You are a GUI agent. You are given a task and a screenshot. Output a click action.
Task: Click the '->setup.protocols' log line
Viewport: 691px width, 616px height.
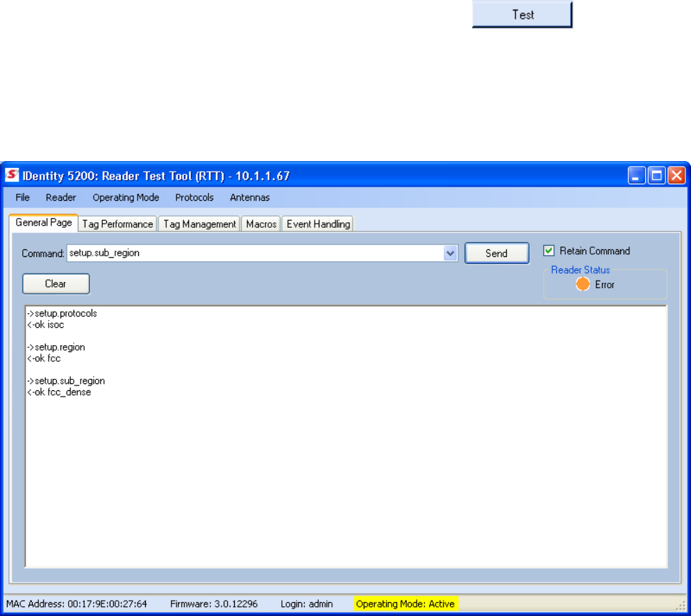(x=62, y=313)
